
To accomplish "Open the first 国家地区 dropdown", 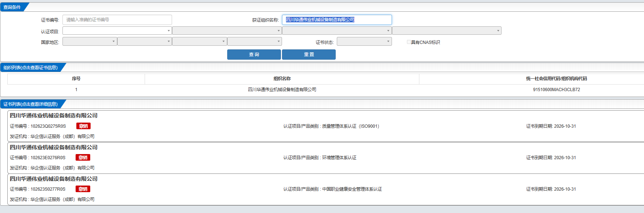I will (89, 41).
